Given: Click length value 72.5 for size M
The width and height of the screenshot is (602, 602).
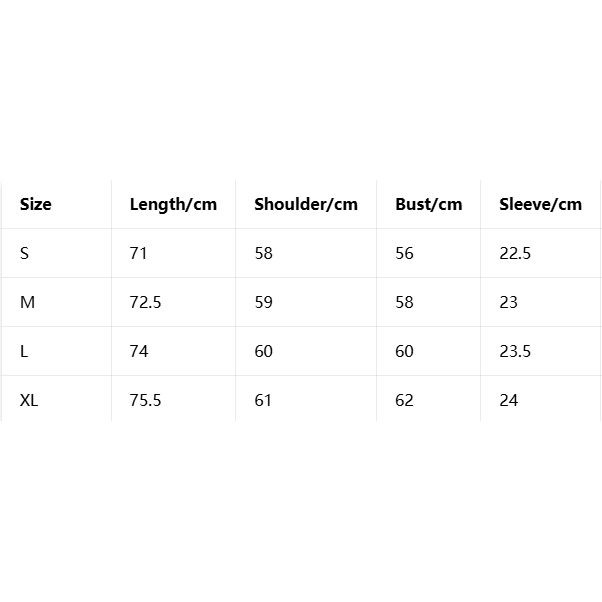Looking at the screenshot, I should coord(145,302).
